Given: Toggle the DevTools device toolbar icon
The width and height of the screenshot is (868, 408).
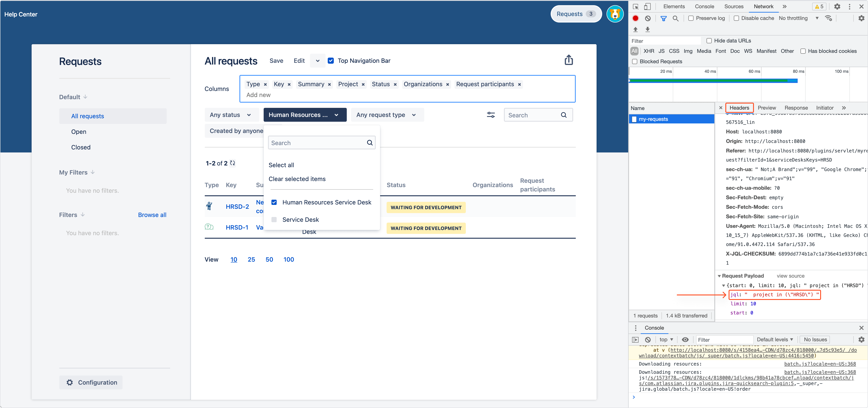Looking at the screenshot, I should coord(647,6).
